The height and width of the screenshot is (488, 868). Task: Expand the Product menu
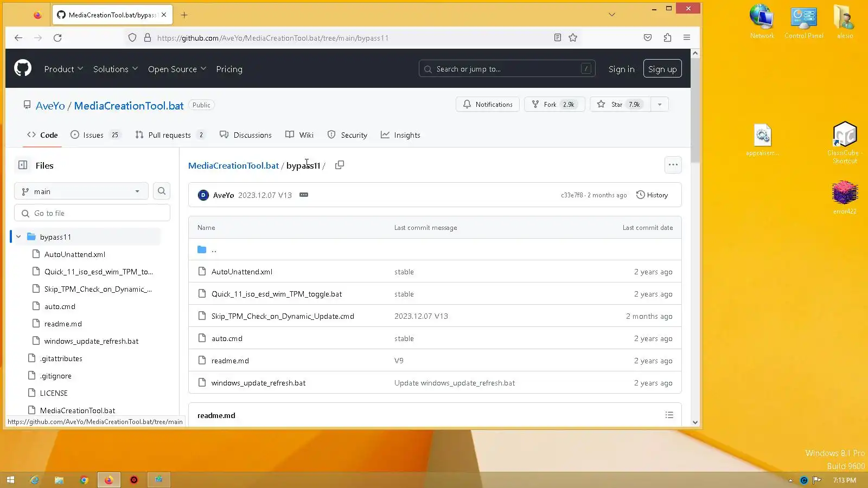pyautogui.click(x=63, y=69)
